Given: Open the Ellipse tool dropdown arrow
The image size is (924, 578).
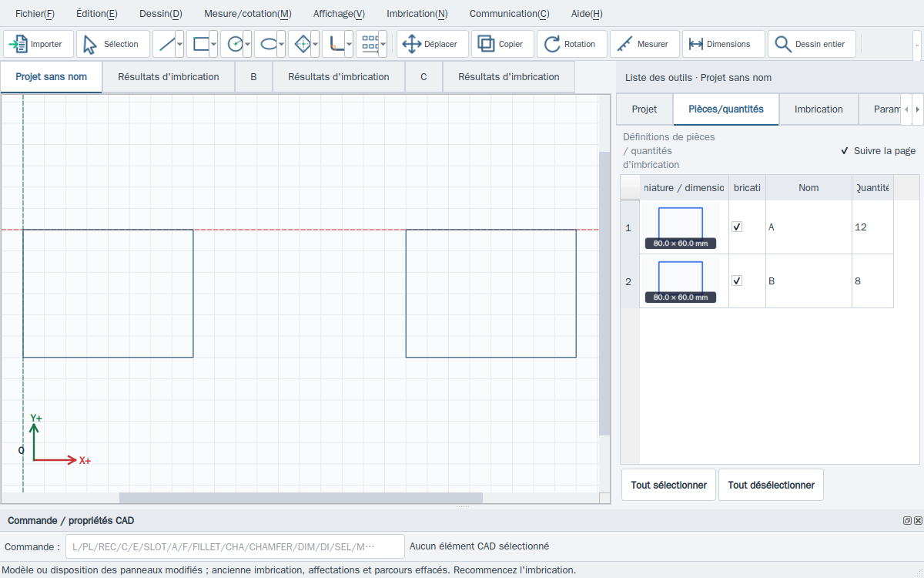Looking at the screenshot, I should coord(281,44).
